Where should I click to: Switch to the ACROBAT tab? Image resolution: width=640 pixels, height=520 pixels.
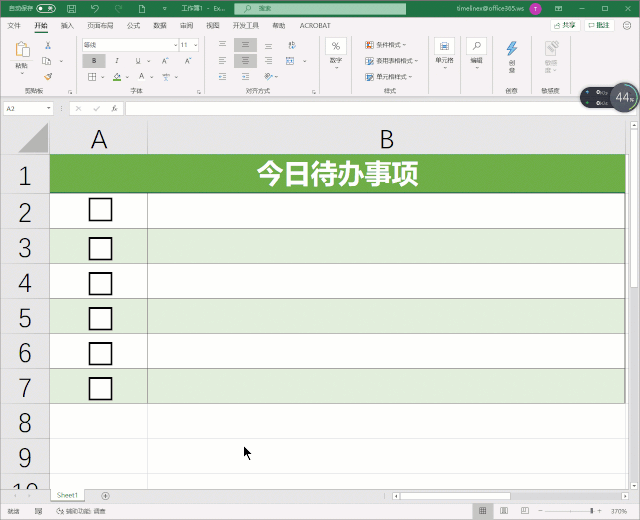(x=315, y=26)
